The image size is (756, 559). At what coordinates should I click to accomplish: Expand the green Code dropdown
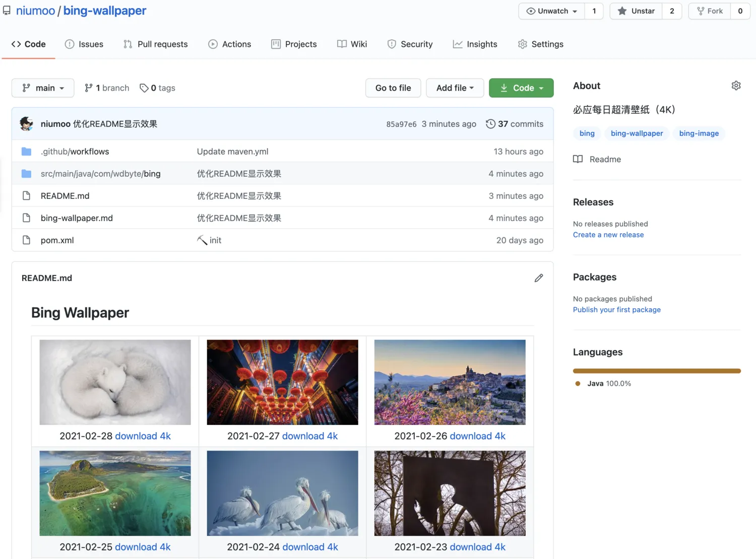tap(521, 88)
